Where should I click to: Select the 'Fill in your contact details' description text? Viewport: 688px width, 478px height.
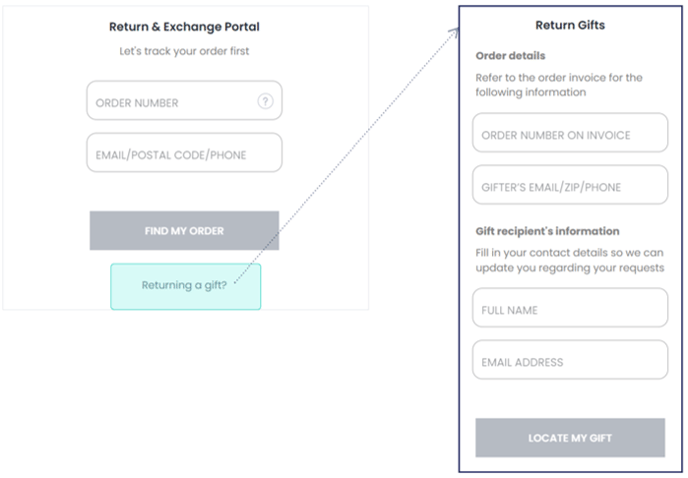(x=570, y=260)
